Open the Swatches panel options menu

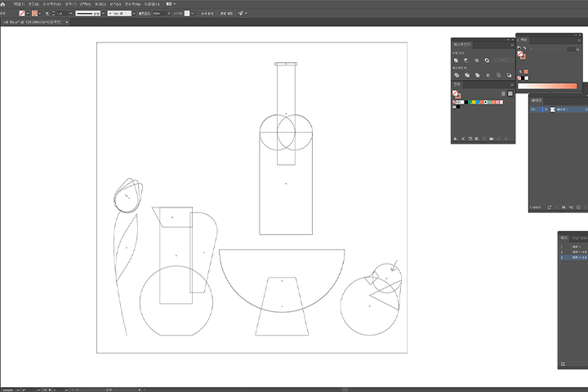(512, 85)
